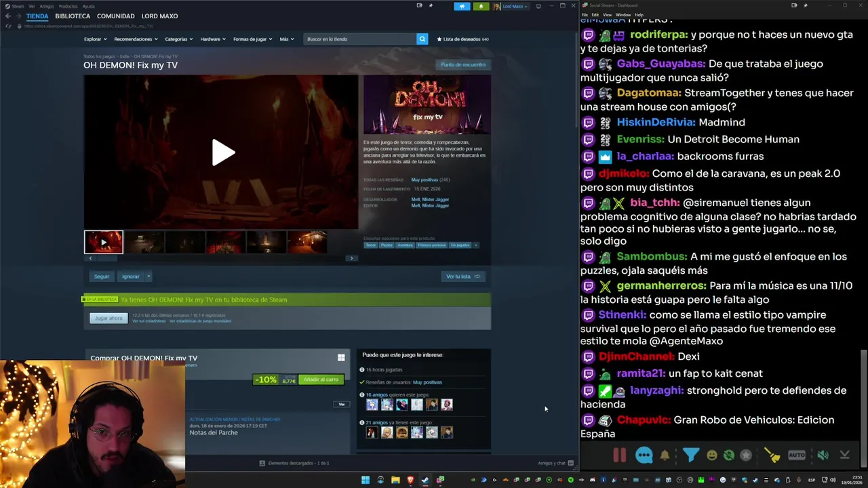Click the Steam back navigation arrow

[x=8, y=16]
